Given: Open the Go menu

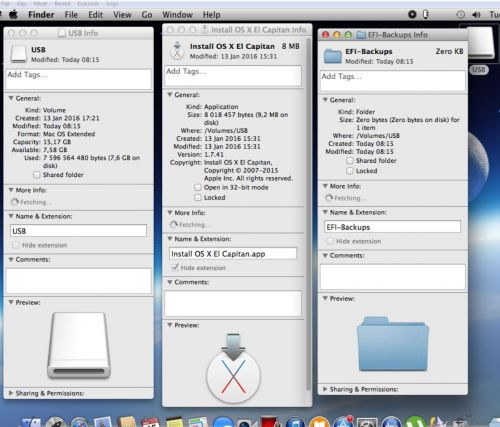Looking at the screenshot, I should coord(147,15).
